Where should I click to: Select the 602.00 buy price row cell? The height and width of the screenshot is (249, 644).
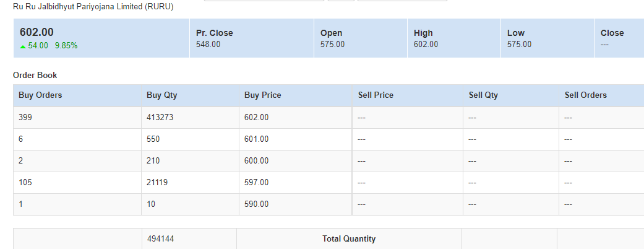click(257, 117)
